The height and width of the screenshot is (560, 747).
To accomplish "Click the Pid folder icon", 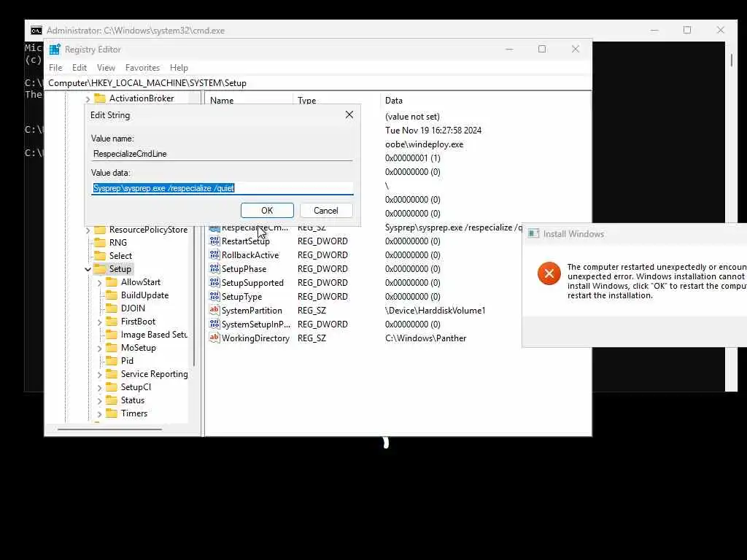I will click(112, 360).
